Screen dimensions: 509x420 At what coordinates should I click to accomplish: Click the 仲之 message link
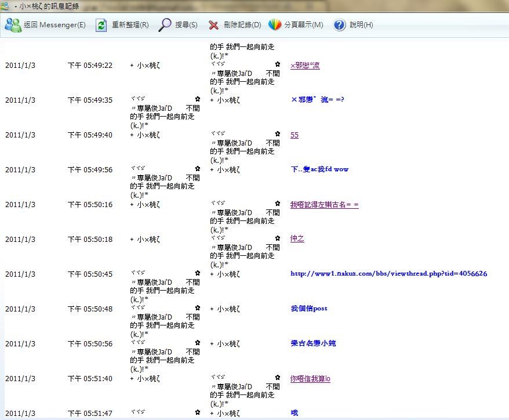click(x=297, y=239)
